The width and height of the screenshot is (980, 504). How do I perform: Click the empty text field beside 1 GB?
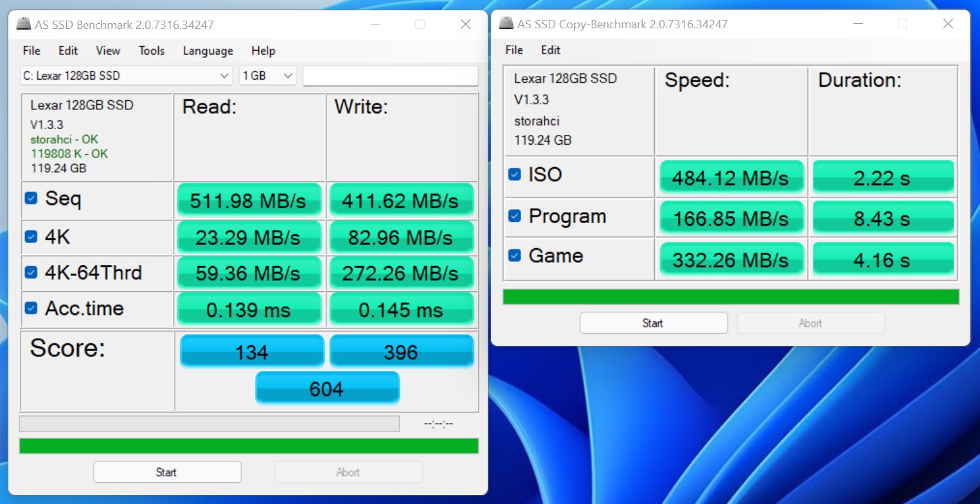390,76
